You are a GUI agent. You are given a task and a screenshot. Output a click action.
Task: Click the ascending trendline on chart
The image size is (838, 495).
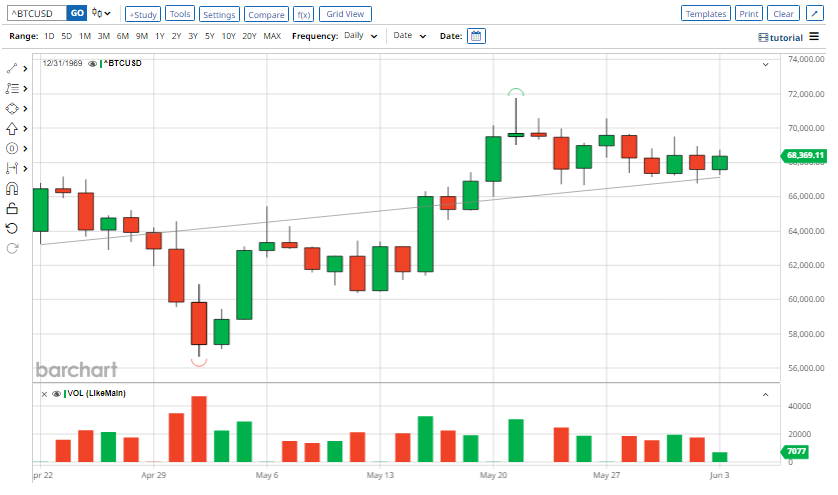click(x=380, y=211)
